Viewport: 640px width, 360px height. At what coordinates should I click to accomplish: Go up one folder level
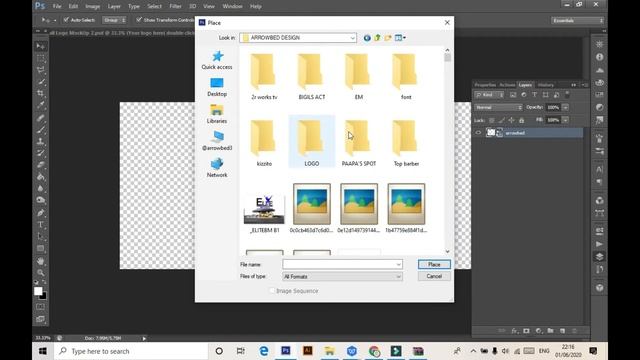(377, 38)
